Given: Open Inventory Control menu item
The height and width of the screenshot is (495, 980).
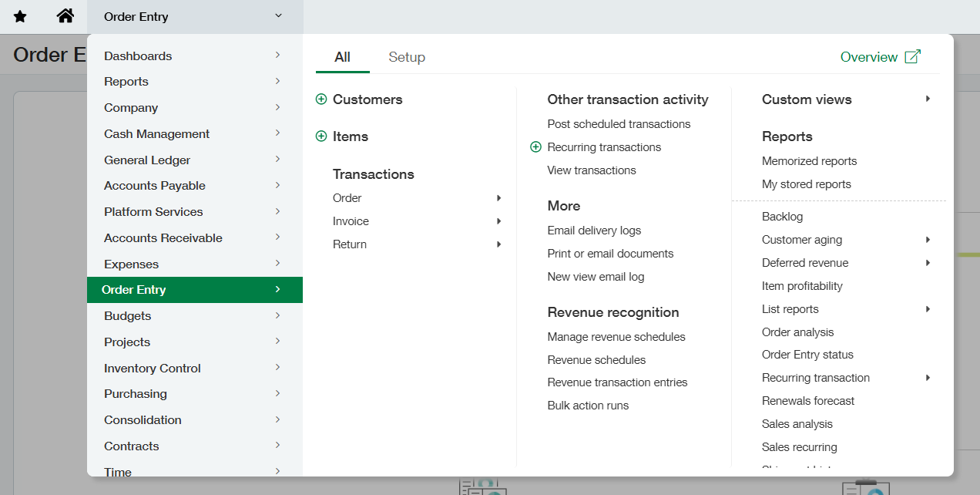Looking at the screenshot, I should coord(153,369).
